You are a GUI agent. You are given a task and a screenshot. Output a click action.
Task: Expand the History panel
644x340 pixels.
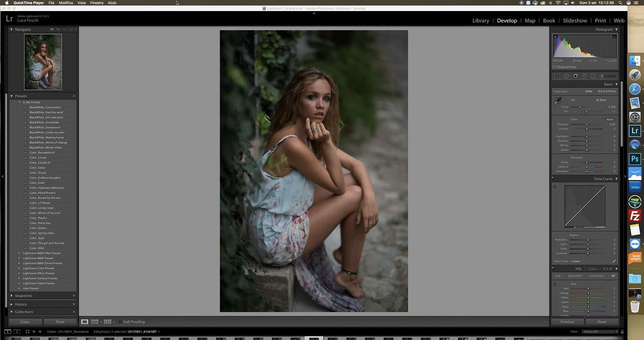pyautogui.click(x=21, y=304)
